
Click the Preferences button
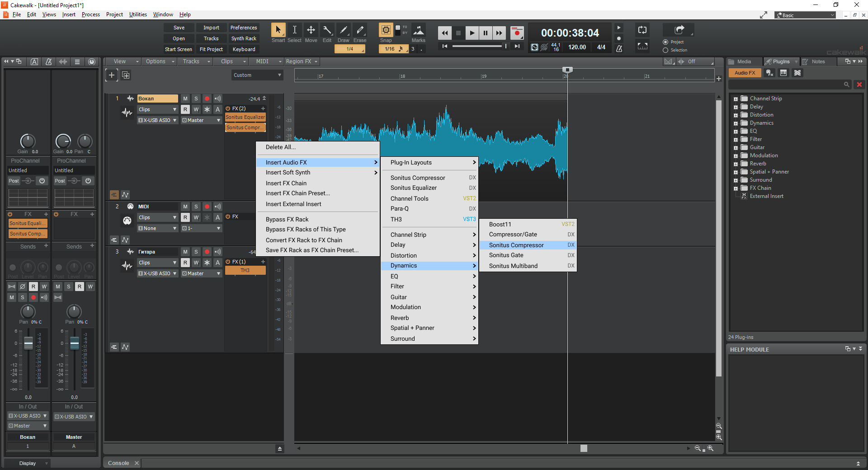coord(244,28)
